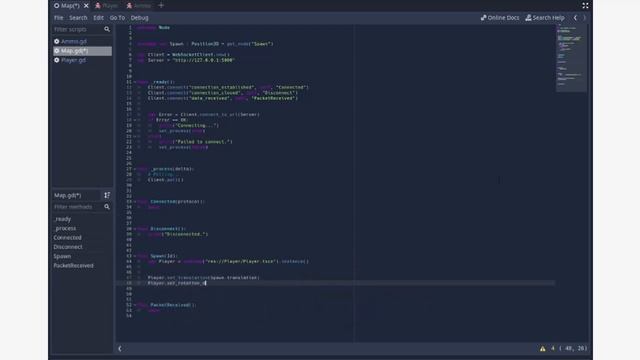Click the Filter methods magnifier icon
640x360 pixels.
point(107,207)
